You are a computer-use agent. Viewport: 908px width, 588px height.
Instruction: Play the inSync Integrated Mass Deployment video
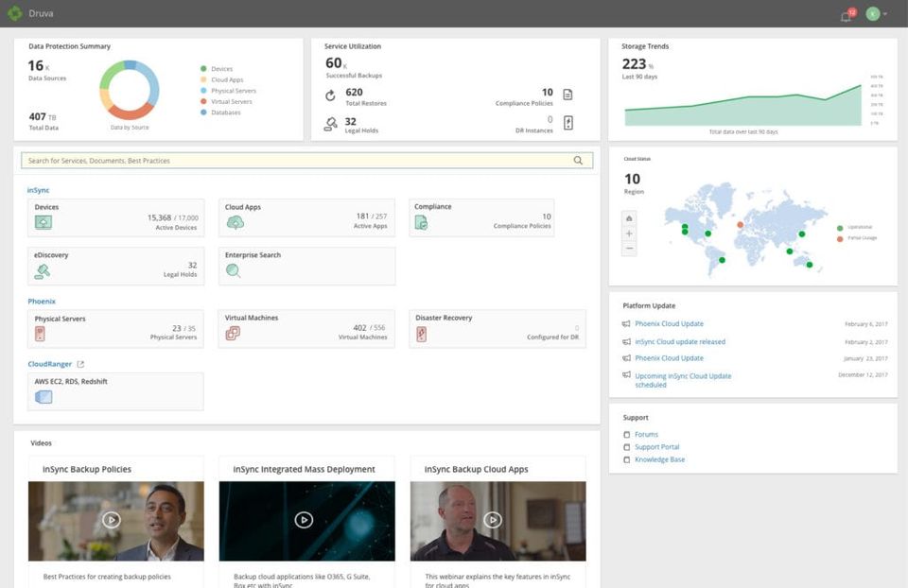tap(304, 520)
